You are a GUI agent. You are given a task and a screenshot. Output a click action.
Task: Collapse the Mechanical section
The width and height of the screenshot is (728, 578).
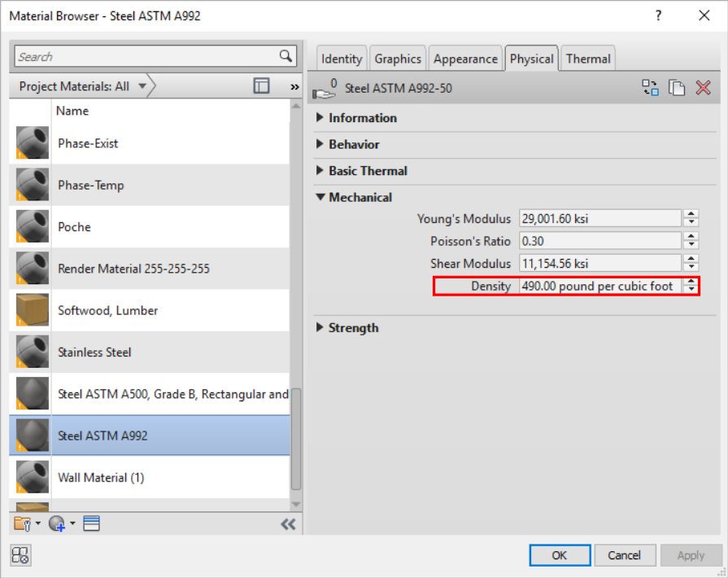tap(320, 197)
